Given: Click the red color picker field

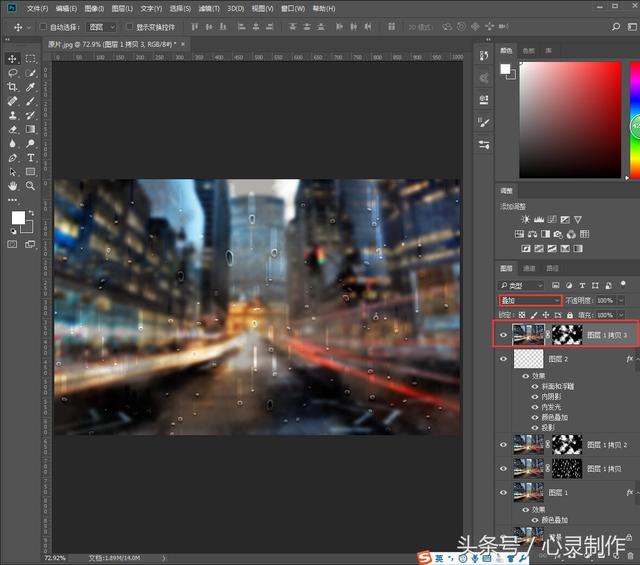Looking at the screenshot, I should (x=570, y=118).
